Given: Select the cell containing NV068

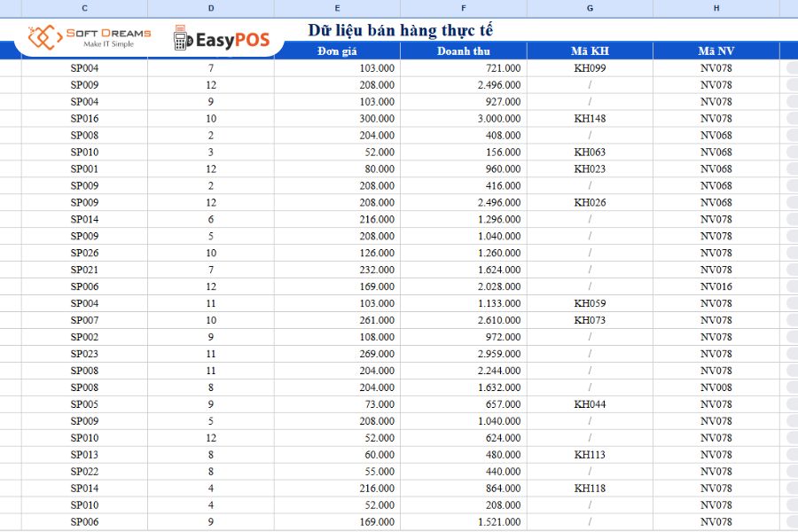Looking at the screenshot, I should pos(716,135).
